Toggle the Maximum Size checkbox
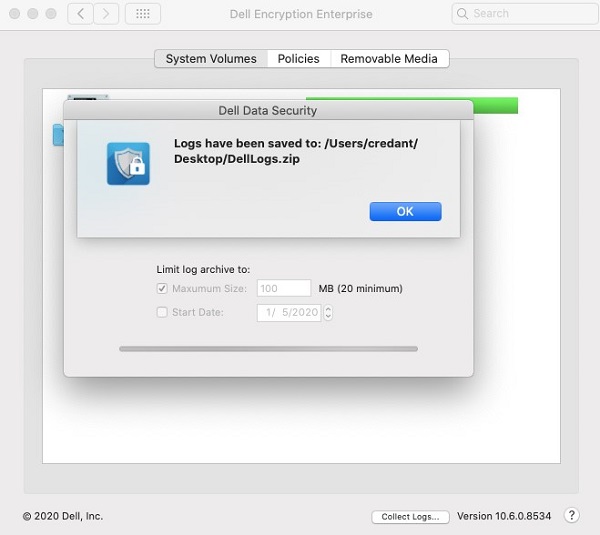 [162, 288]
